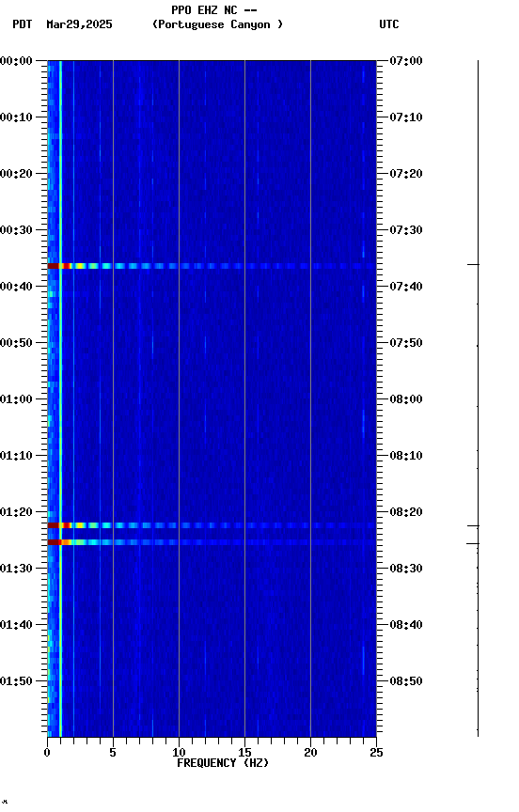The height and width of the screenshot is (812, 519).
Task: Click the 00:30 PDT time label
Action: (16, 230)
